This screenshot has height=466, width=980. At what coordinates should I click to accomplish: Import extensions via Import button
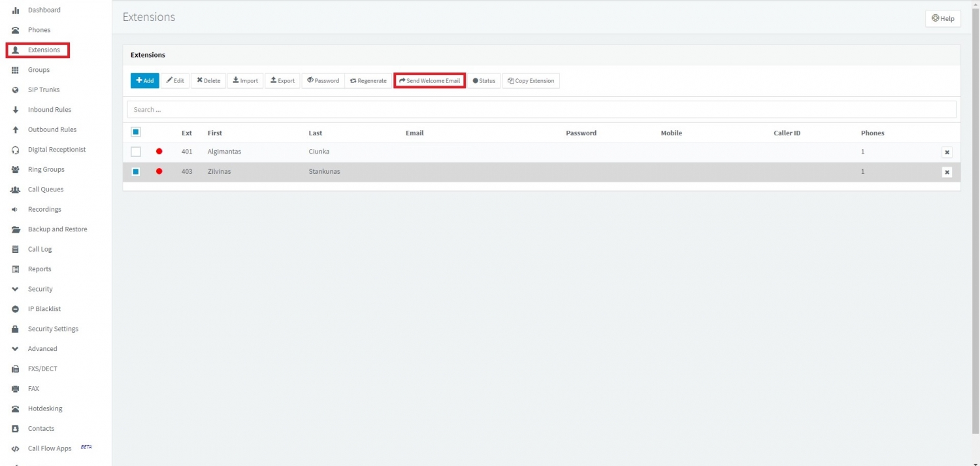[x=245, y=81]
